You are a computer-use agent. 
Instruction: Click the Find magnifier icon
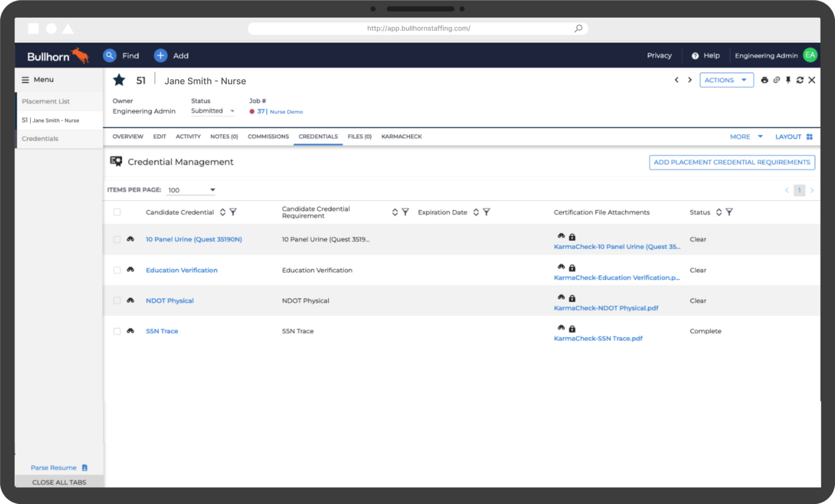(x=110, y=56)
